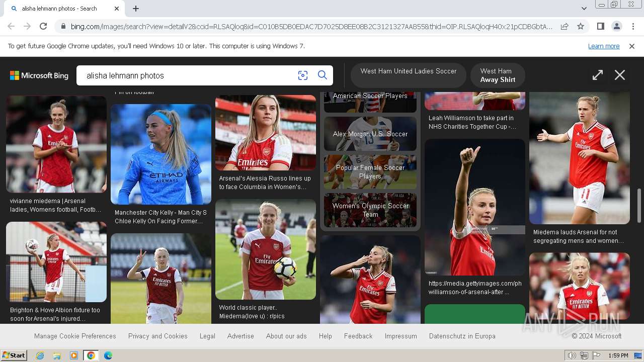Close the Bing image detail view
The width and height of the screenshot is (644, 362).
(x=620, y=75)
